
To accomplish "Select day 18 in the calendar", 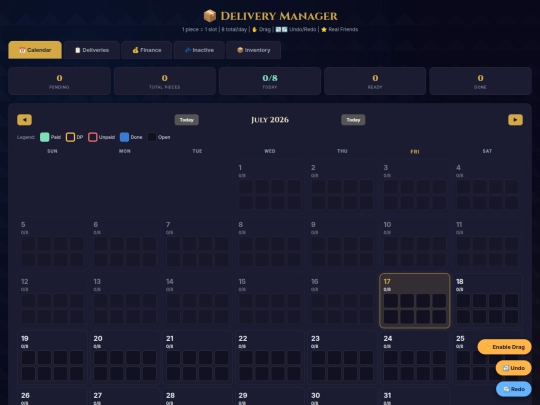I will point(487,301).
